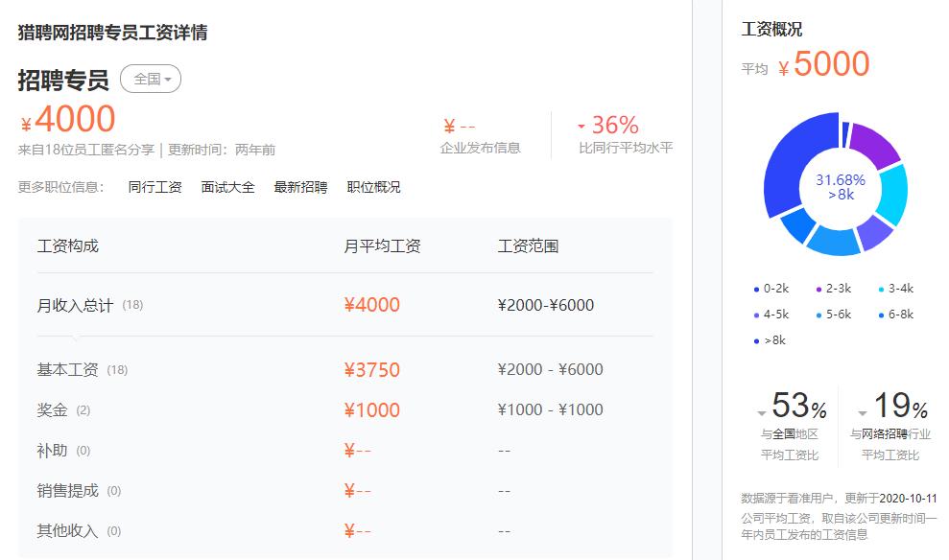Click the cyan 3-4k color swatch

click(883, 286)
